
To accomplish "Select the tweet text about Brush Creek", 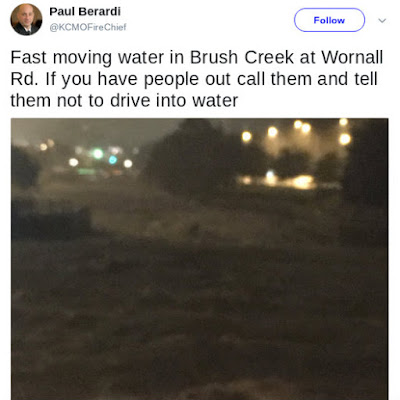I will tap(197, 79).
